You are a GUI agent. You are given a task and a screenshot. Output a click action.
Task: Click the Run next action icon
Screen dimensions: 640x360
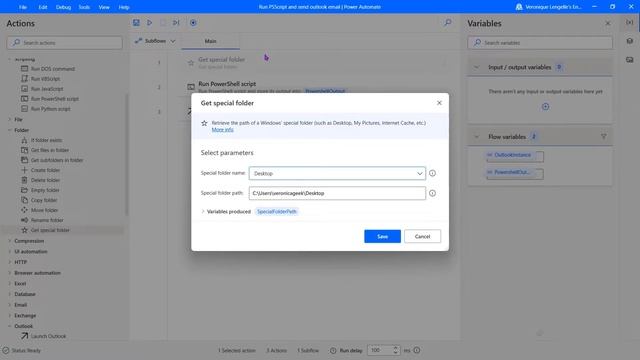click(176, 23)
